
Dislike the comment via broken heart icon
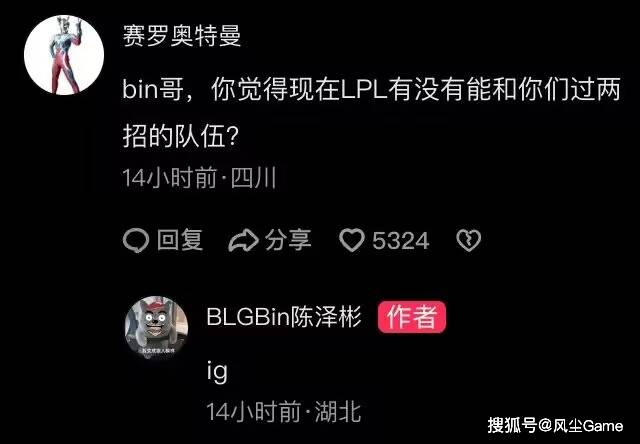pyautogui.click(x=469, y=240)
